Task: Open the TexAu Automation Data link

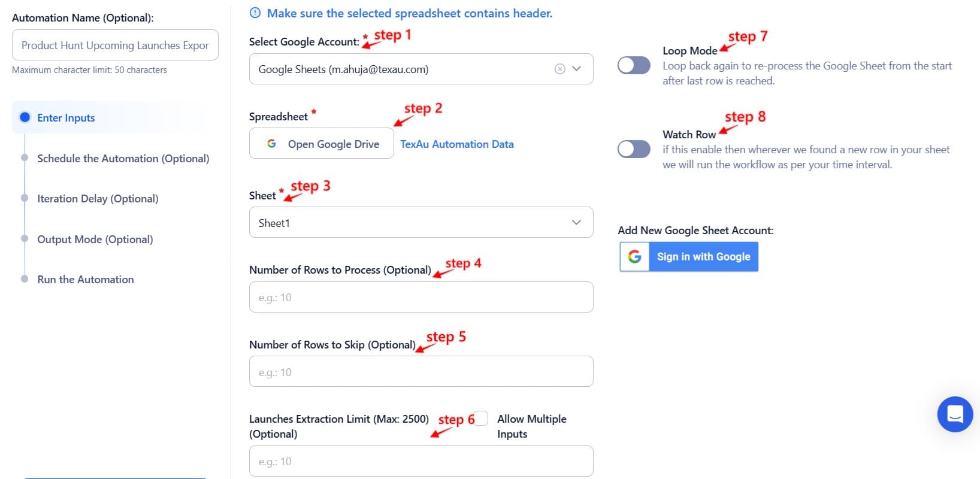Action: point(456,144)
